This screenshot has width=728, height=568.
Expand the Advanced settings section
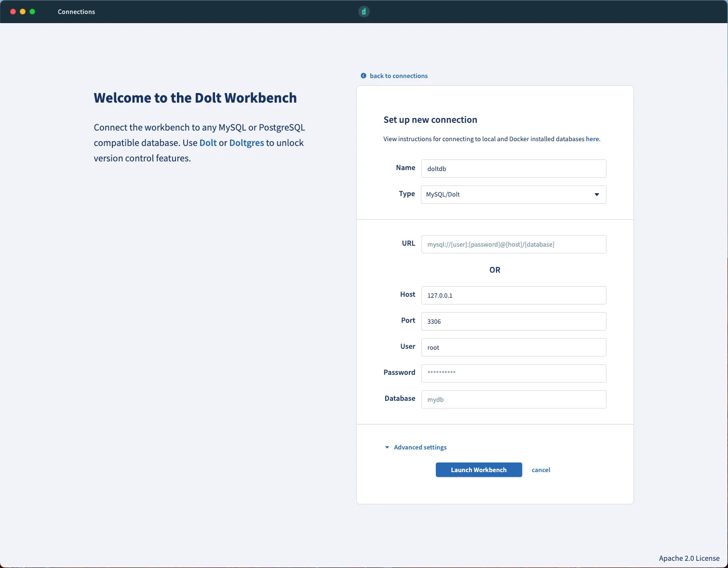click(x=420, y=447)
